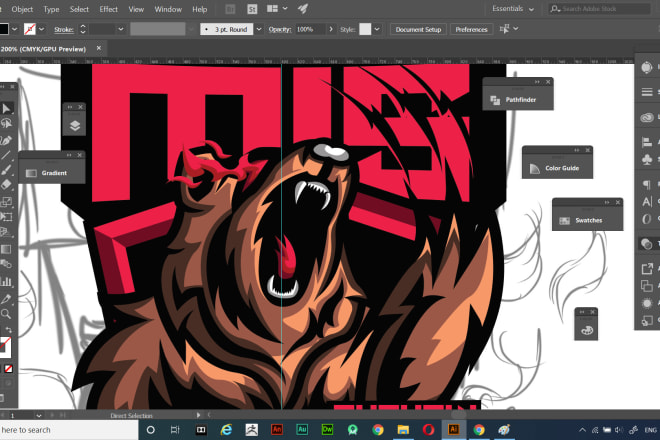This screenshot has width=660, height=440.
Task: Open the Object menu
Action: point(22,9)
